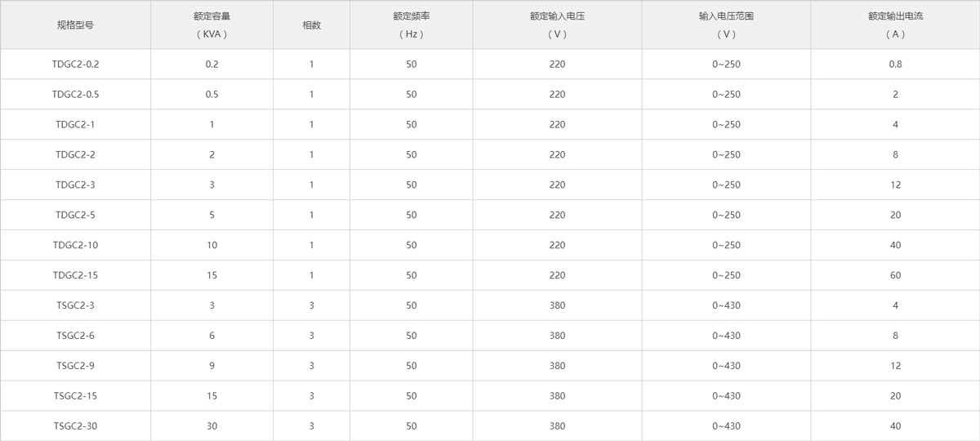Image resolution: width=980 pixels, height=441 pixels.
Task: Select the TSGC2-9 model name
Action: click(75, 366)
